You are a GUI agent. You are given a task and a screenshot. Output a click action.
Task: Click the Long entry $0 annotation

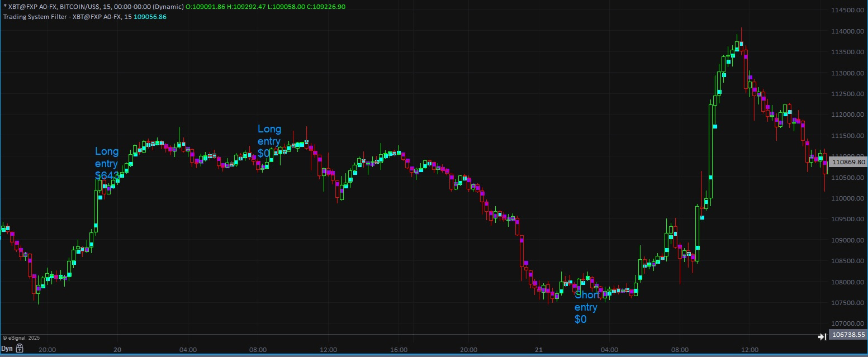pyautogui.click(x=269, y=141)
